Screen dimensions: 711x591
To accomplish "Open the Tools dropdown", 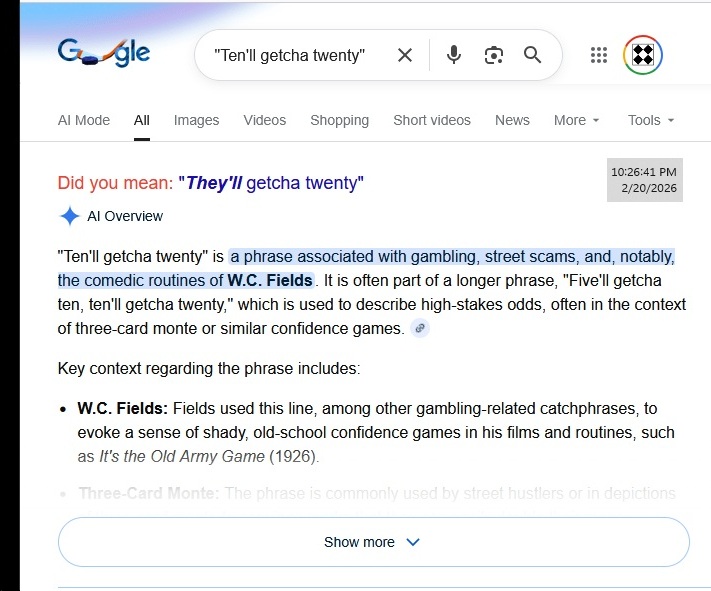I will tap(651, 120).
